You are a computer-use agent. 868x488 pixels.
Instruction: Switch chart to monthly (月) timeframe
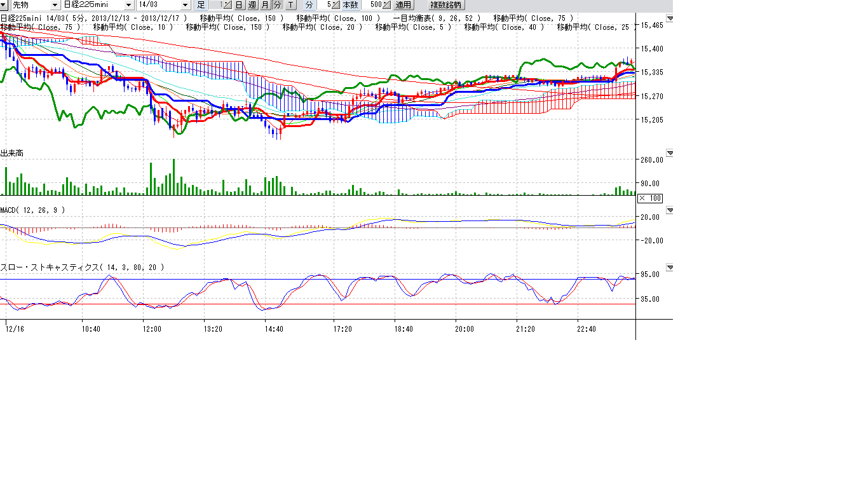tap(264, 5)
